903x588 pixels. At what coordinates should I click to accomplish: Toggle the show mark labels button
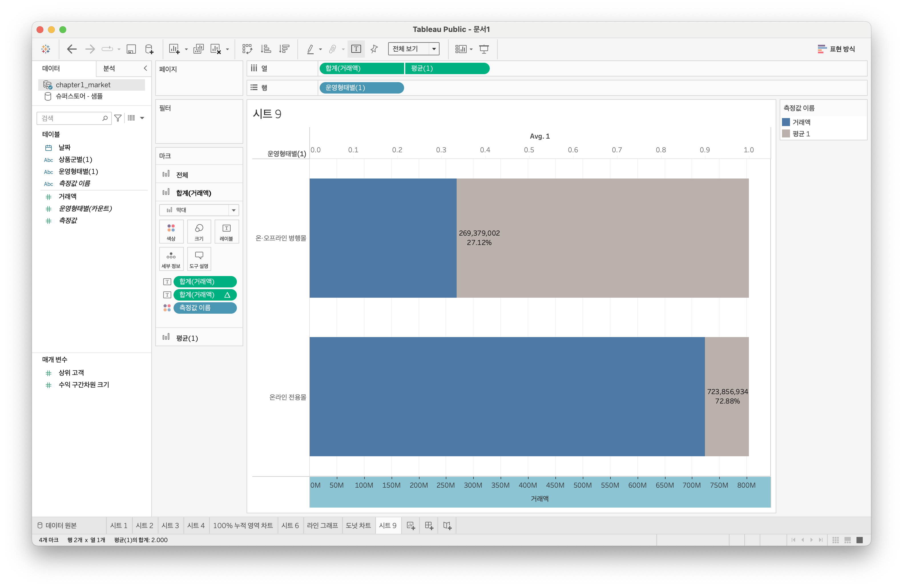(x=356, y=49)
